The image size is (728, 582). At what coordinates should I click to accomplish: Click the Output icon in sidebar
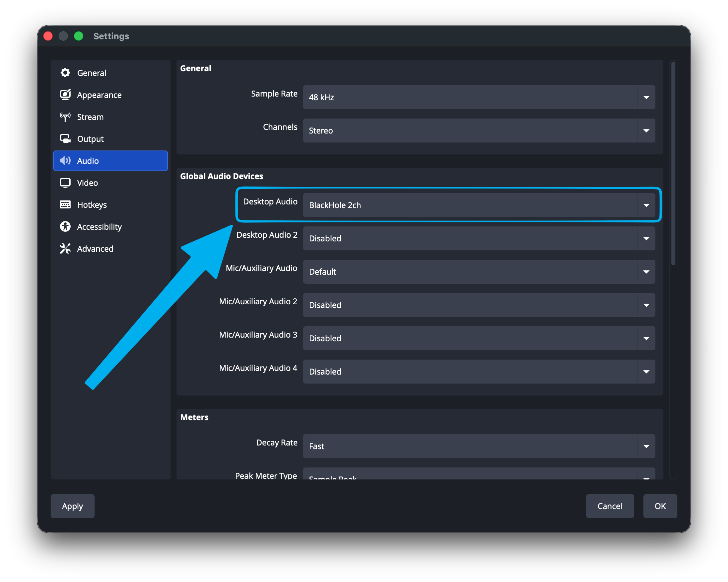[x=65, y=139]
